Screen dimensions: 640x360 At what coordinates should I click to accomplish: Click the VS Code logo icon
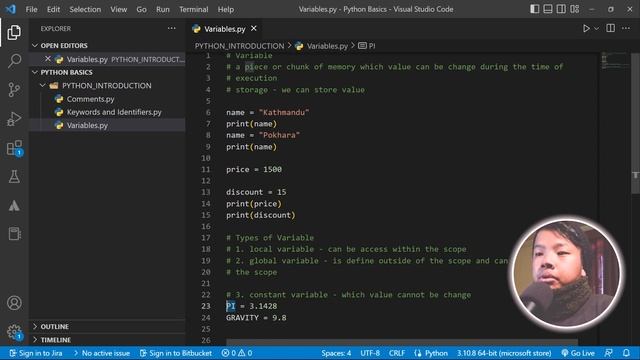click(11, 9)
